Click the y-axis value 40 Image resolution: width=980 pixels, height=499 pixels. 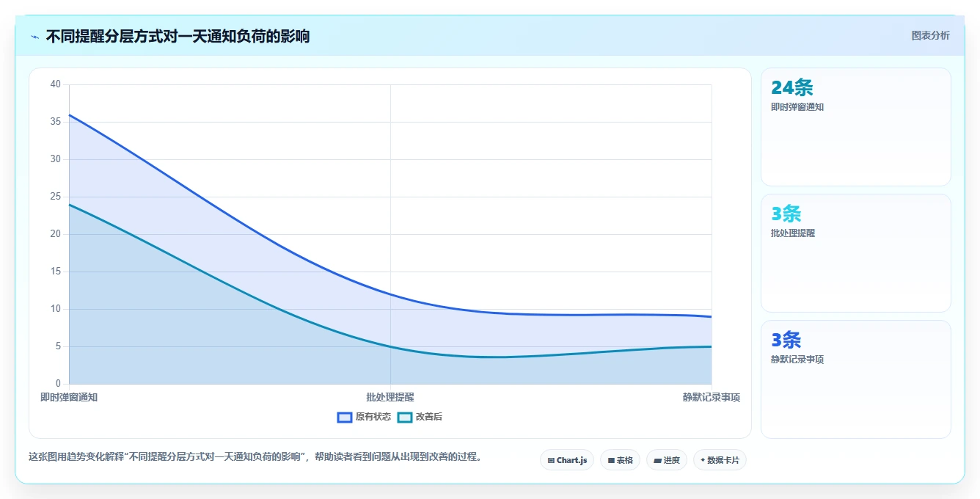[56, 84]
